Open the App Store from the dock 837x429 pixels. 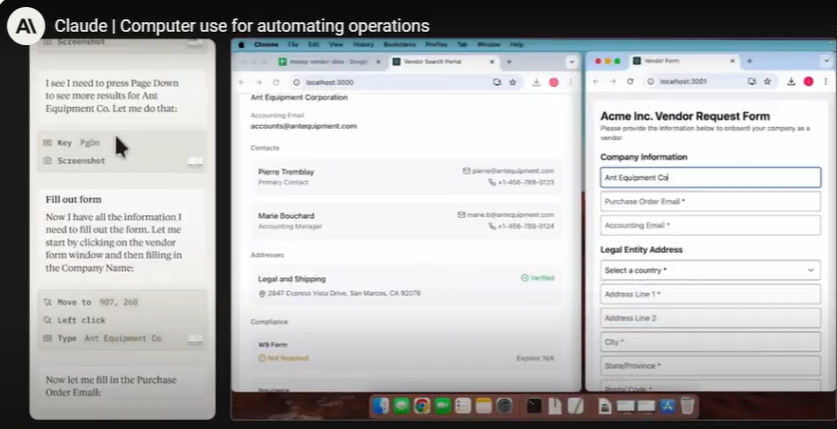coord(667,406)
